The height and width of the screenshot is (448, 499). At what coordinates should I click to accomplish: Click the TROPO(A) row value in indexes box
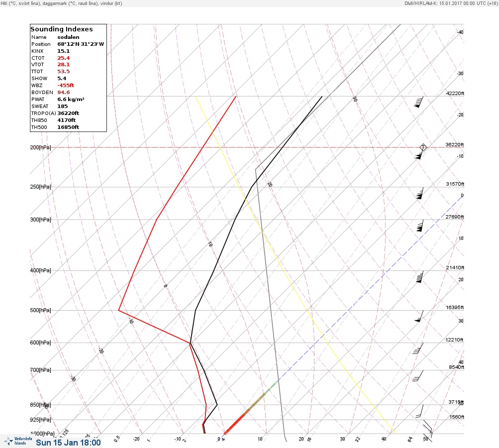coord(69,113)
